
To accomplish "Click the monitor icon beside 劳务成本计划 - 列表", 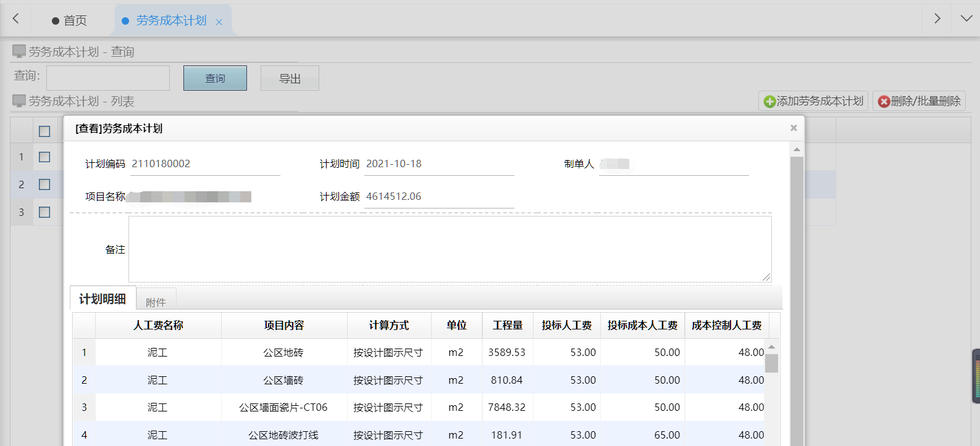I will click(x=19, y=101).
